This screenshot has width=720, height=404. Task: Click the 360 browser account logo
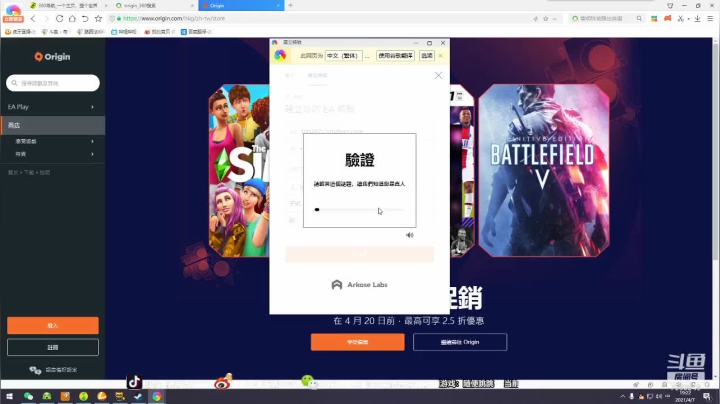(13, 13)
